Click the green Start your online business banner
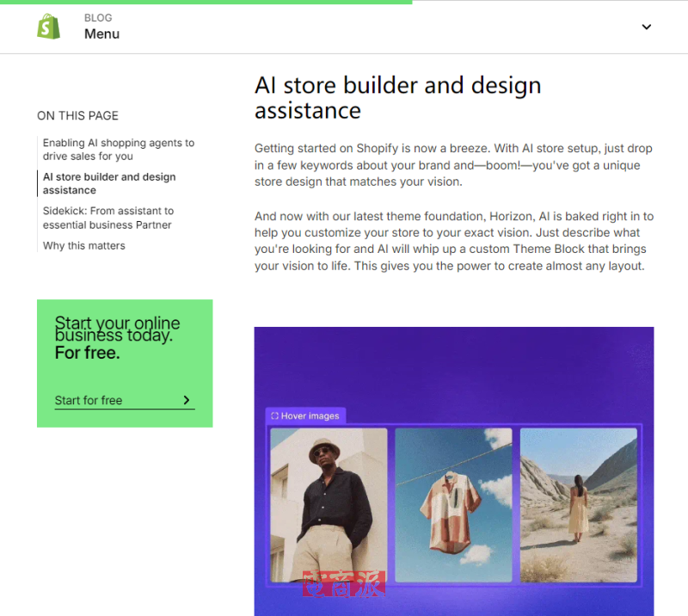The height and width of the screenshot is (616, 688). coord(125,364)
